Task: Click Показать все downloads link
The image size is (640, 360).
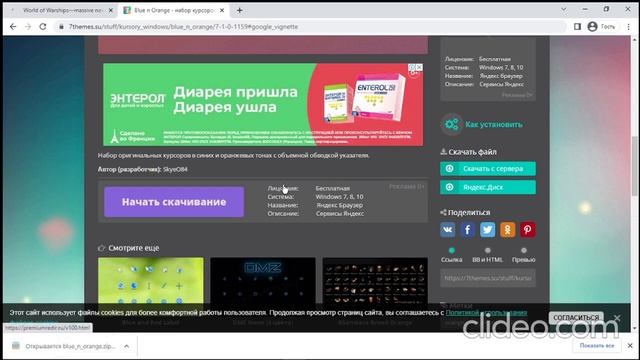Action: point(597,346)
